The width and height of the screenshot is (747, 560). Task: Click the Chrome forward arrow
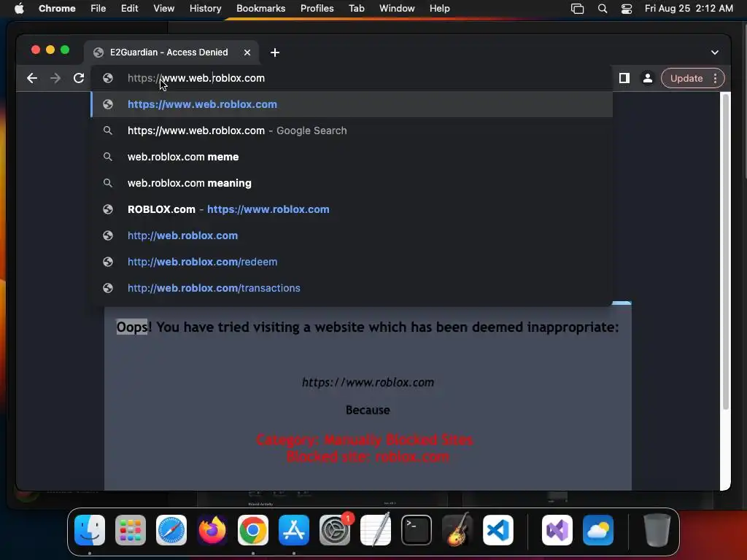[x=55, y=78]
